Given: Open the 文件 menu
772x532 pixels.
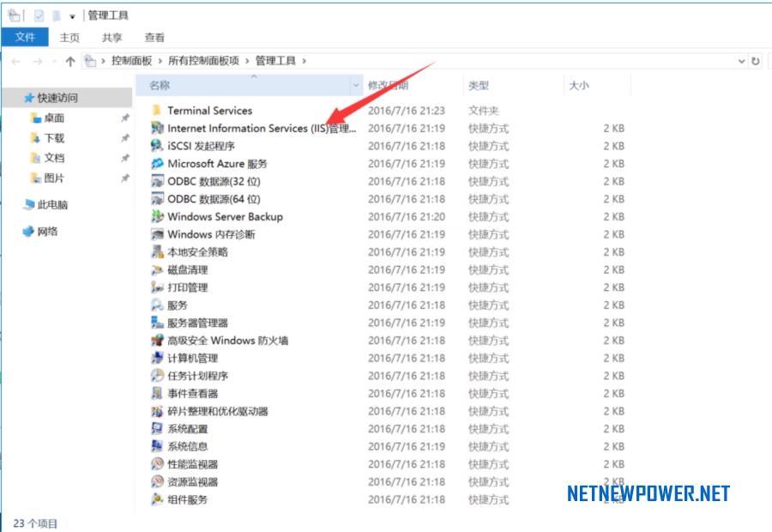Looking at the screenshot, I should tap(25, 37).
